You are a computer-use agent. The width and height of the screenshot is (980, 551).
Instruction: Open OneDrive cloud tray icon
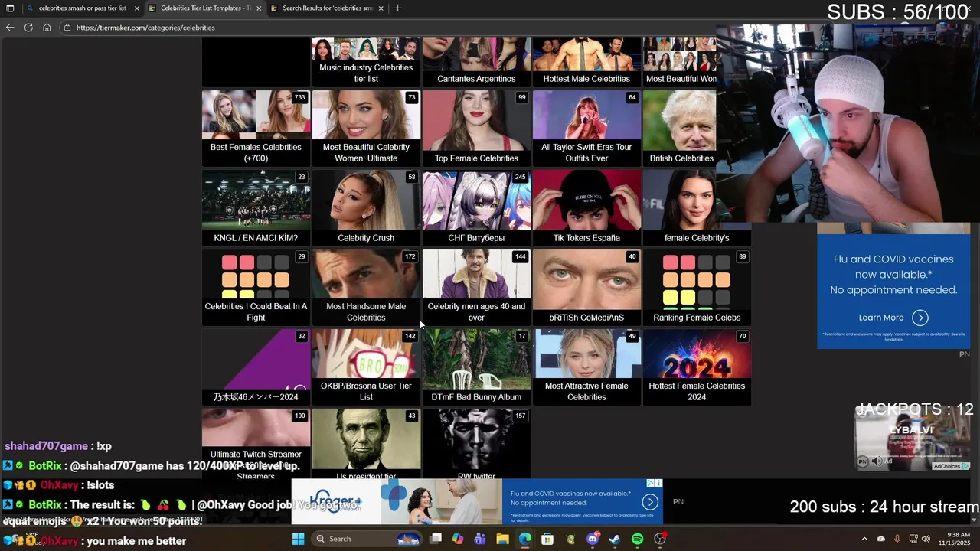880,539
